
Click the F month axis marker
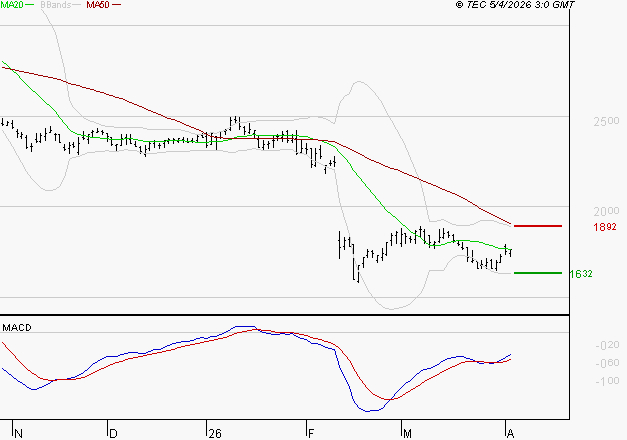(x=311, y=434)
